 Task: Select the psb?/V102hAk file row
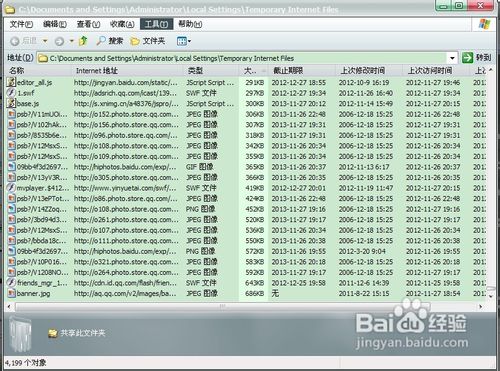tap(246, 125)
